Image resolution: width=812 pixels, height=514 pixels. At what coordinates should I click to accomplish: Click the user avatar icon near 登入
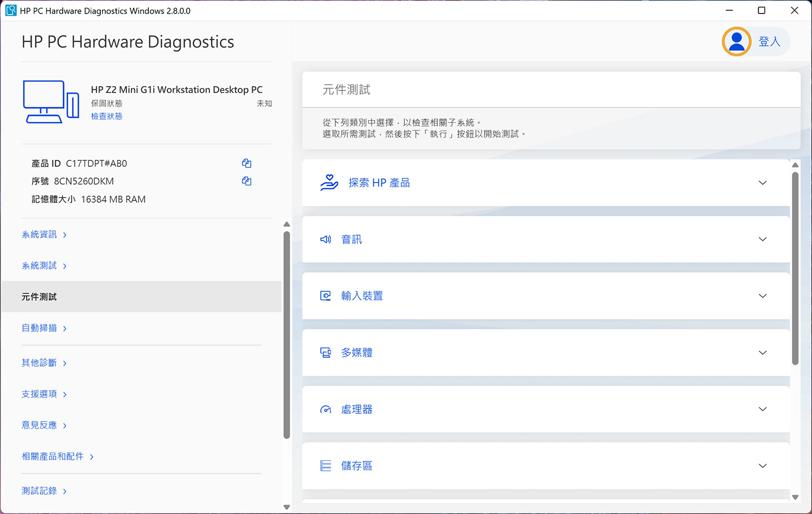click(735, 41)
